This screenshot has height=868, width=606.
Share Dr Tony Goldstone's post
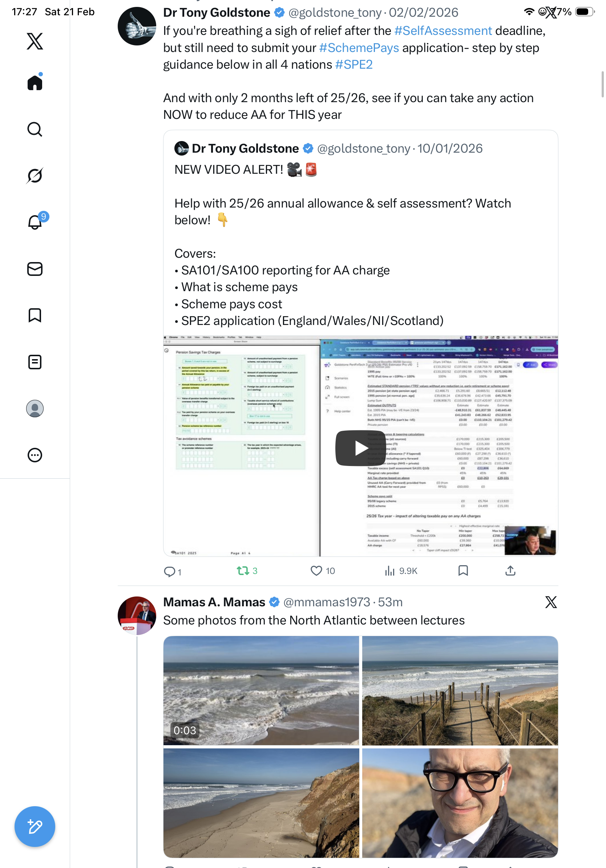(x=510, y=570)
